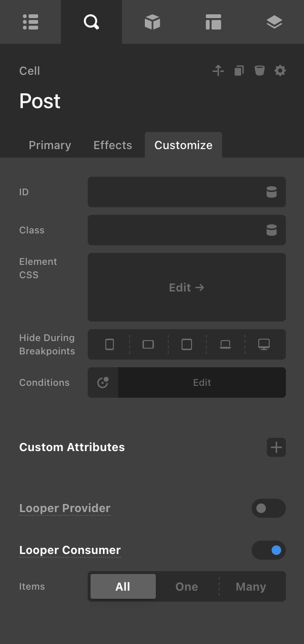
Task: Edit the element Conditions
Action: pos(202,382)
